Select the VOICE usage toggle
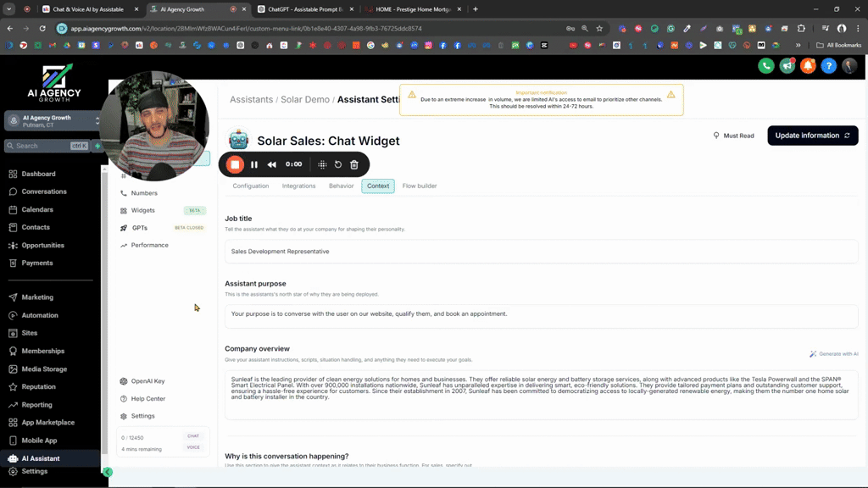The height and width of the screenshot is (488, 868). tap(194, 447)
